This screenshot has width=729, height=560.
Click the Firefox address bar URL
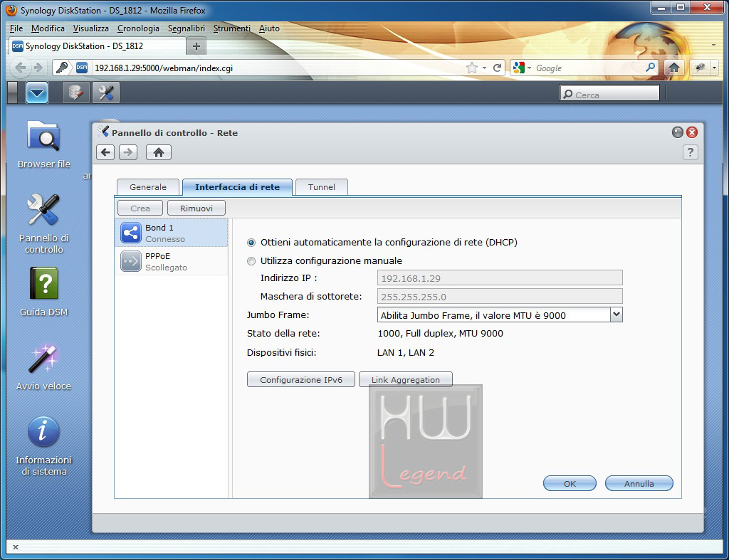164,68
